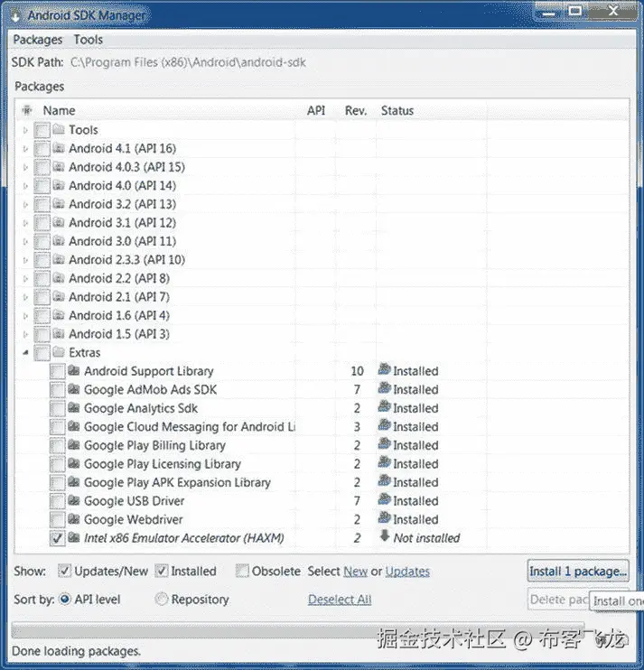Click the New link
Image resolution: width=644 pixels, height=670 pixels.
pyautogui.click(x=356, y=572)
